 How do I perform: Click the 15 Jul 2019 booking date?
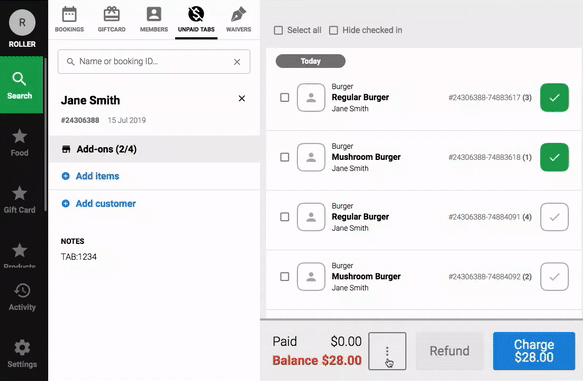tap(127, 120)
